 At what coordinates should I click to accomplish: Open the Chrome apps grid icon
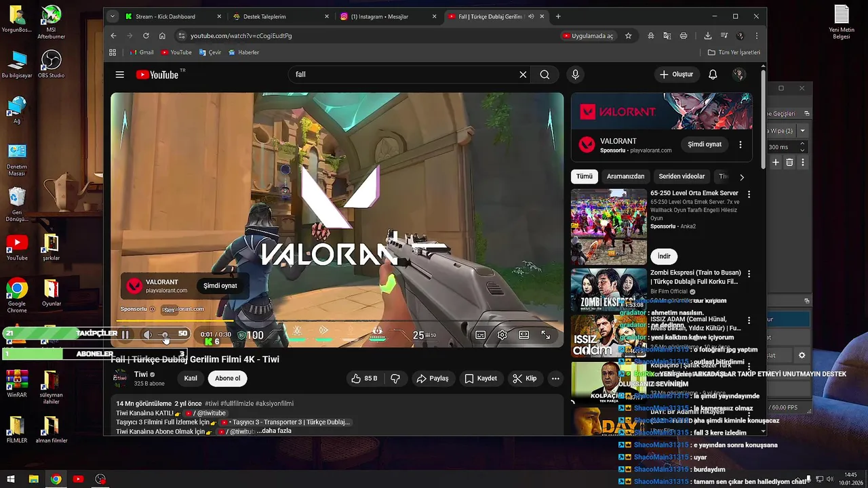pos(113,52)
